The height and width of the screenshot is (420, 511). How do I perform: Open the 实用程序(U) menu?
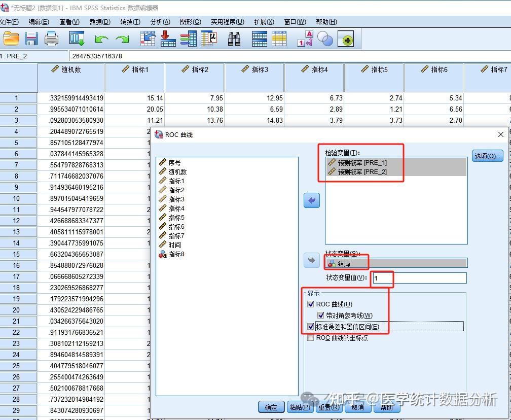228,22
